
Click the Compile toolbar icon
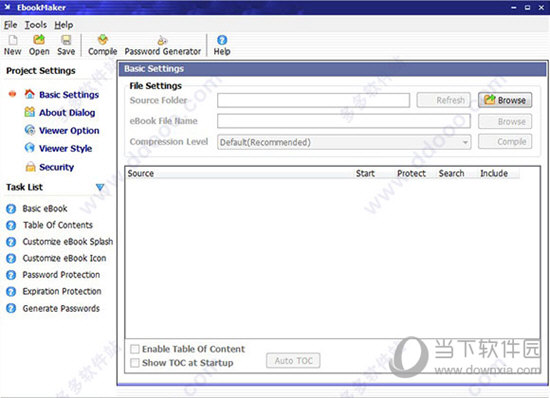tap(102, 45)
